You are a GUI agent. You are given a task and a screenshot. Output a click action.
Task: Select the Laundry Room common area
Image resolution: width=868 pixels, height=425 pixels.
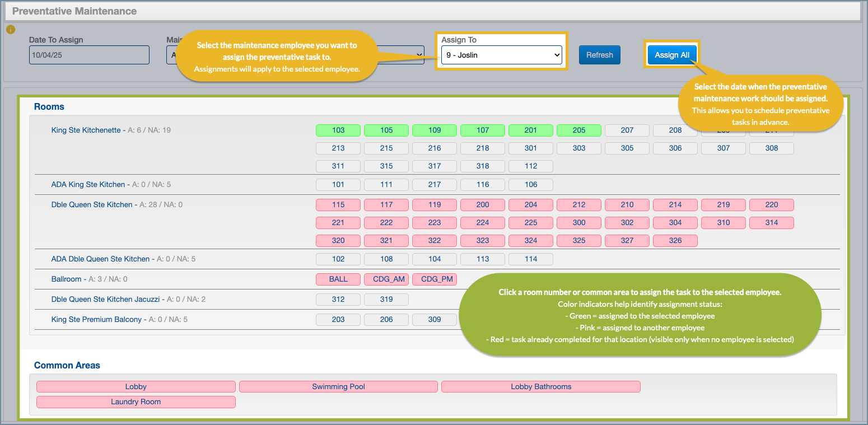pos(136,402)
